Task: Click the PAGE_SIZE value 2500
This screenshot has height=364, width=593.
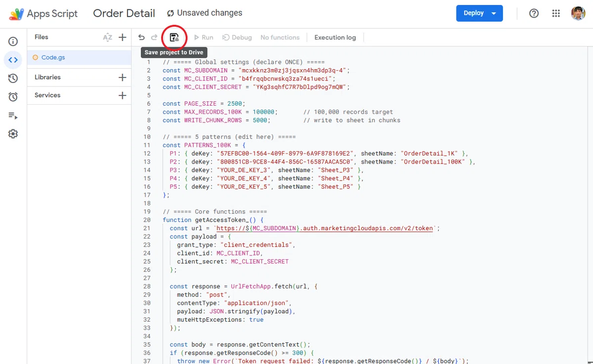Action: click(234, 104)
